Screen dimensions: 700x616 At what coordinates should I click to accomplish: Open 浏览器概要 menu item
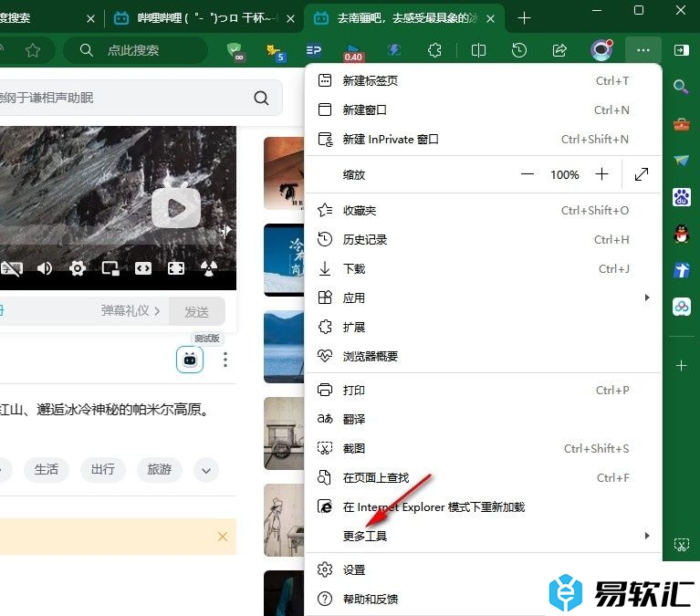coord(483,356)
